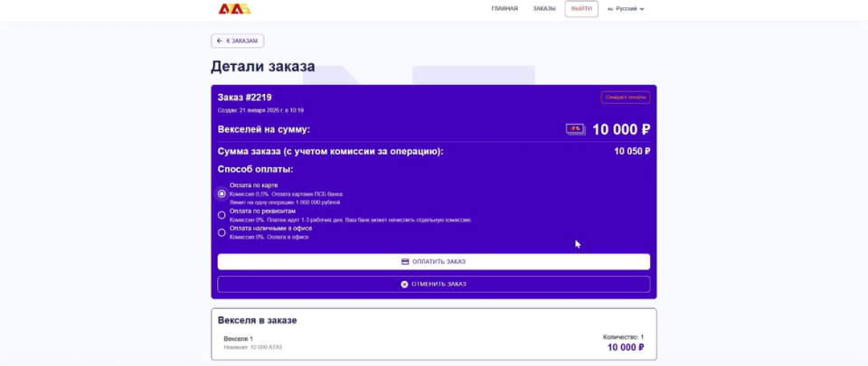The image size is (868, 366).
Task: Click the card icon on the pay order button
Action: click(405, 262)
